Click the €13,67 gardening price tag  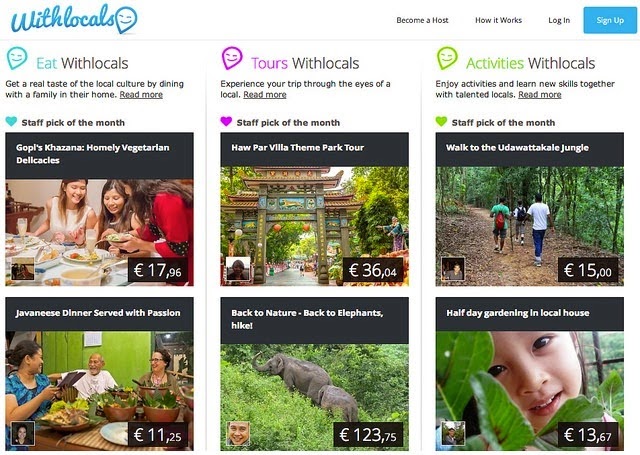click(x=587, y=435)
